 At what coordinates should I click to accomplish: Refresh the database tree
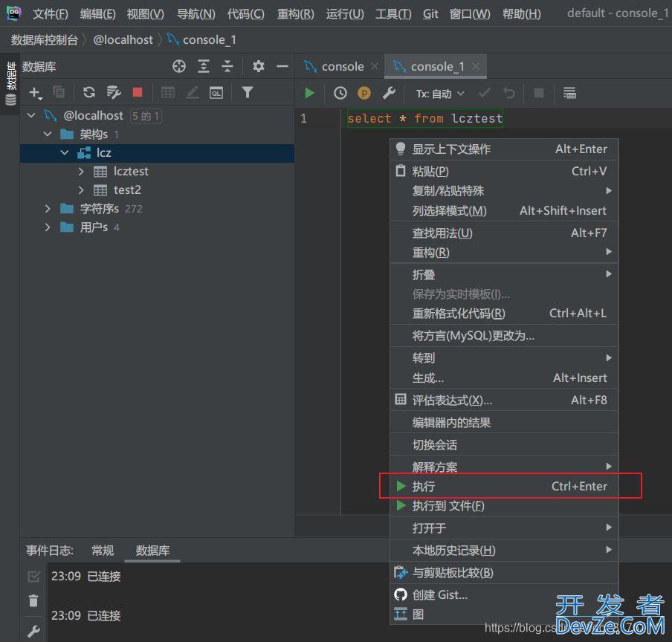89,92
